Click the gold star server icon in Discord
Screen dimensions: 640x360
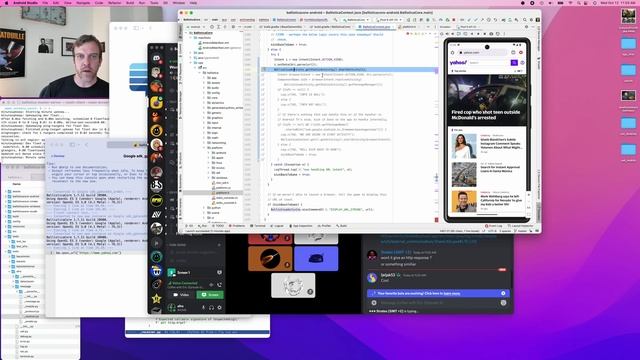156,299
